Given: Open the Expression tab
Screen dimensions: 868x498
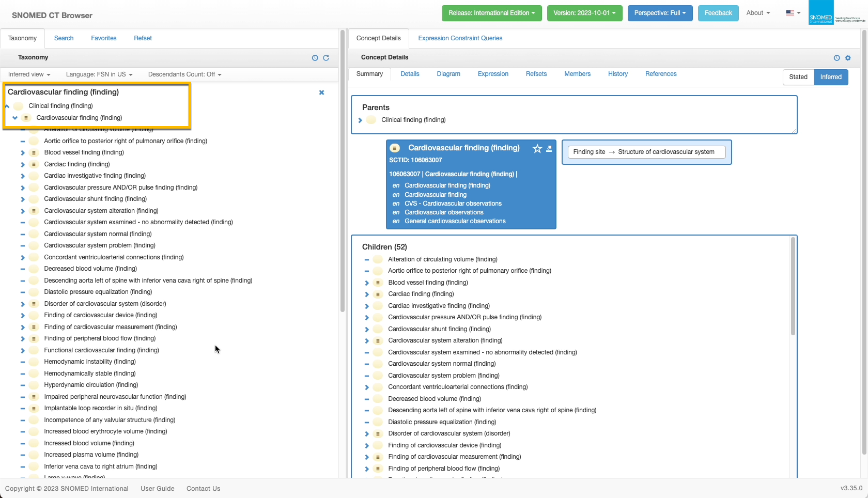Looking at the screenshot, I should click(x=493, y=74).
